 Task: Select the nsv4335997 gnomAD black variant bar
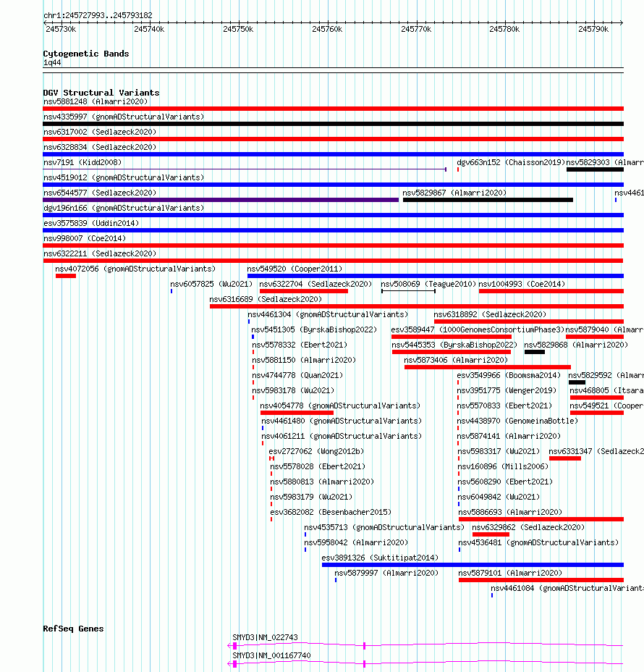tap(333, 124)
